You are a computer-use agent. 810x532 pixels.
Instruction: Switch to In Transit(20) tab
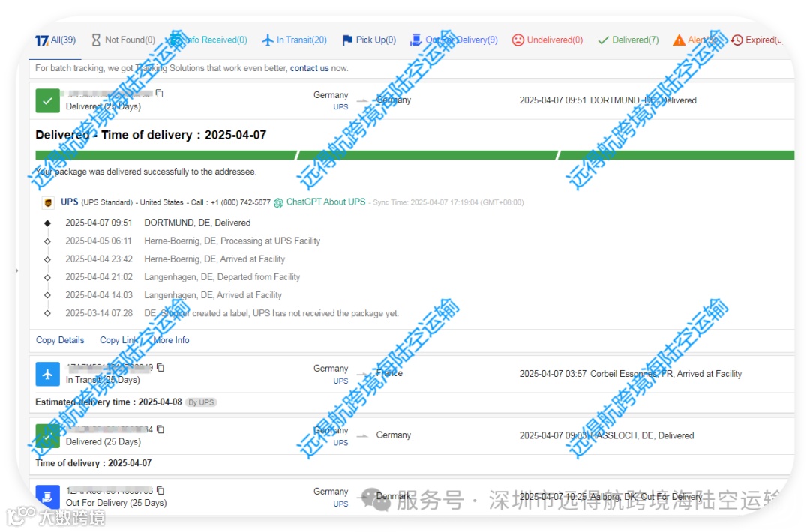click(295, 40)
